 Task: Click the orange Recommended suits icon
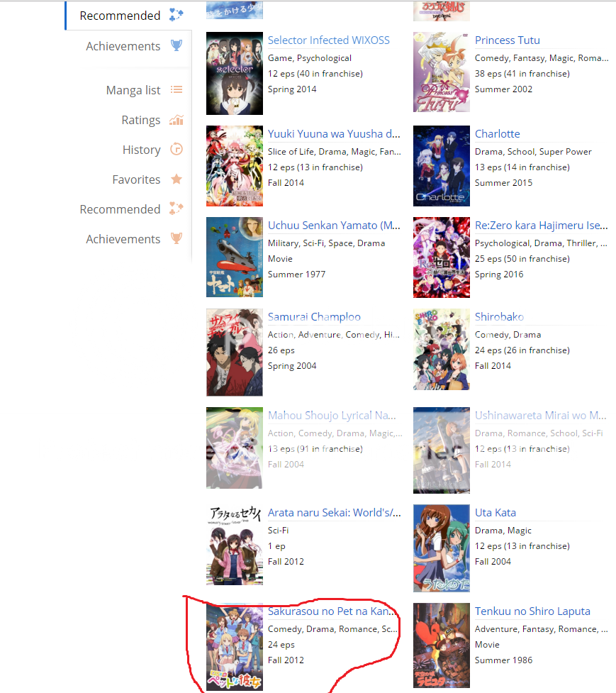click(177, 209)
